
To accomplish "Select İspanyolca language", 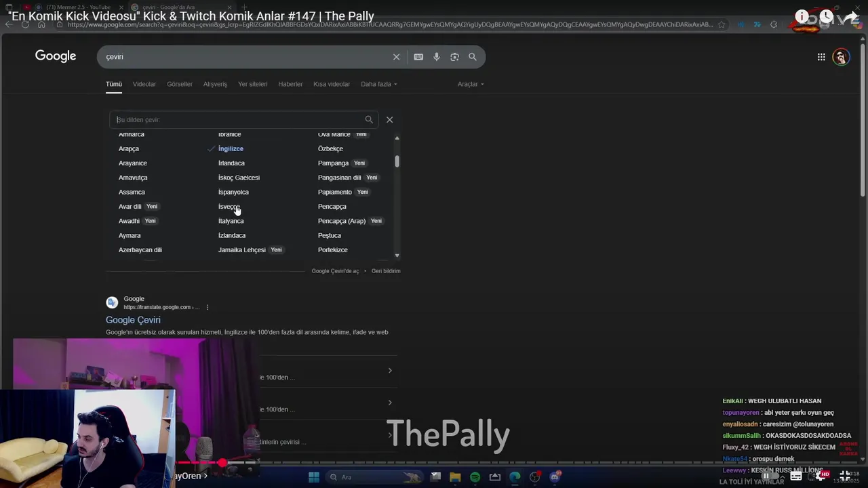I will click(233, 192).
